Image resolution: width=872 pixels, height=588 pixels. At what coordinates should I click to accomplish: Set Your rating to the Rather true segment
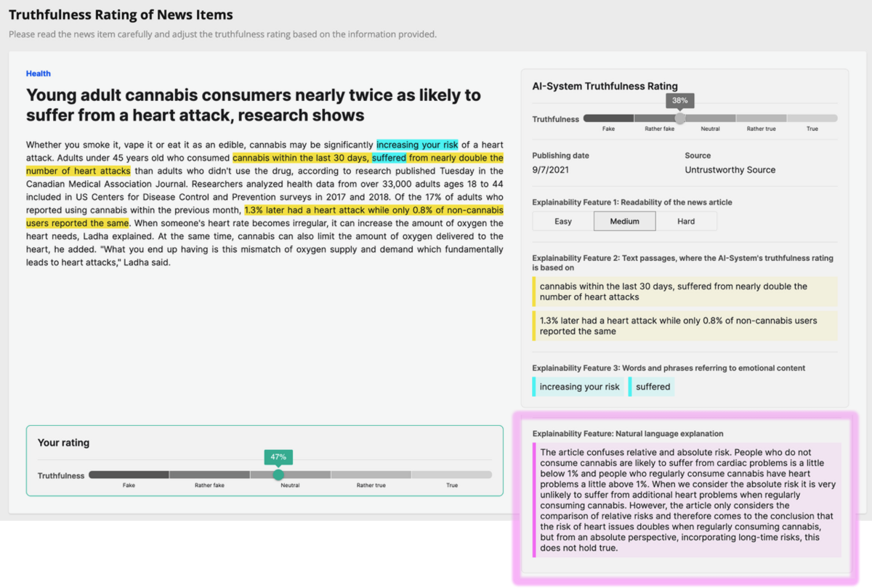tap(371, 475)
